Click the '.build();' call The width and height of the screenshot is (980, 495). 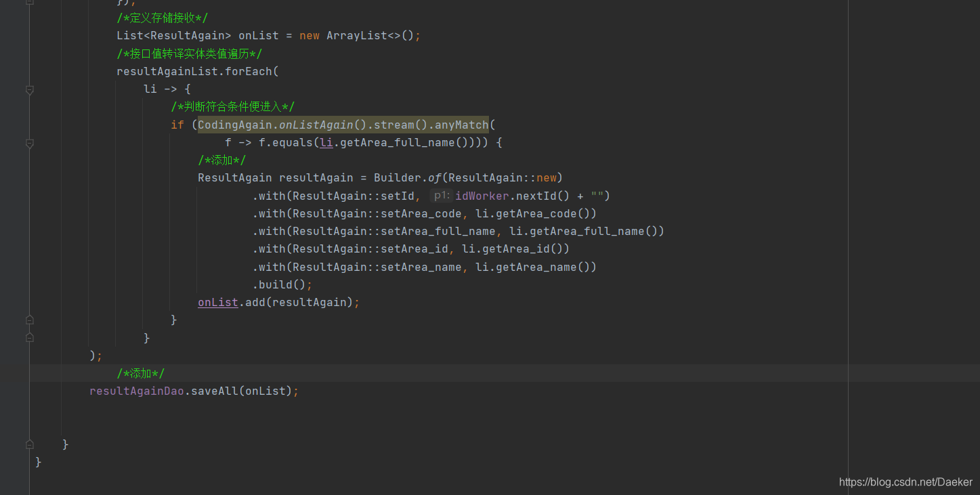(x=282, y=284)
